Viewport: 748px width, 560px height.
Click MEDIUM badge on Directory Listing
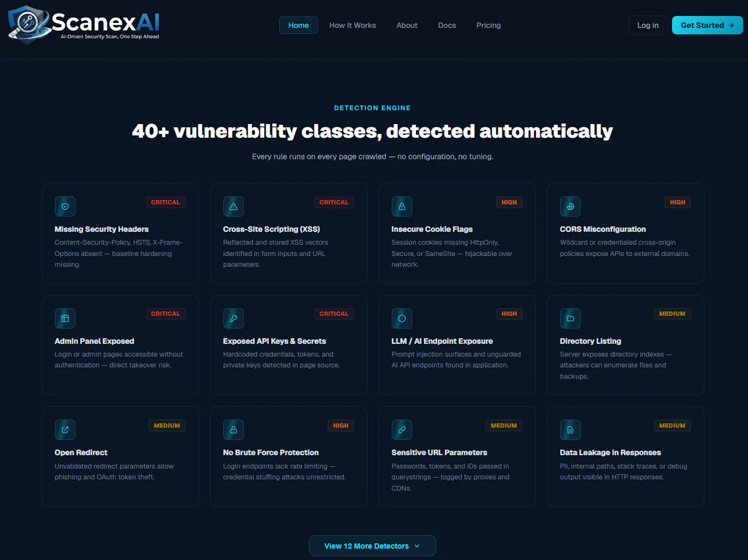click(672, 314)
